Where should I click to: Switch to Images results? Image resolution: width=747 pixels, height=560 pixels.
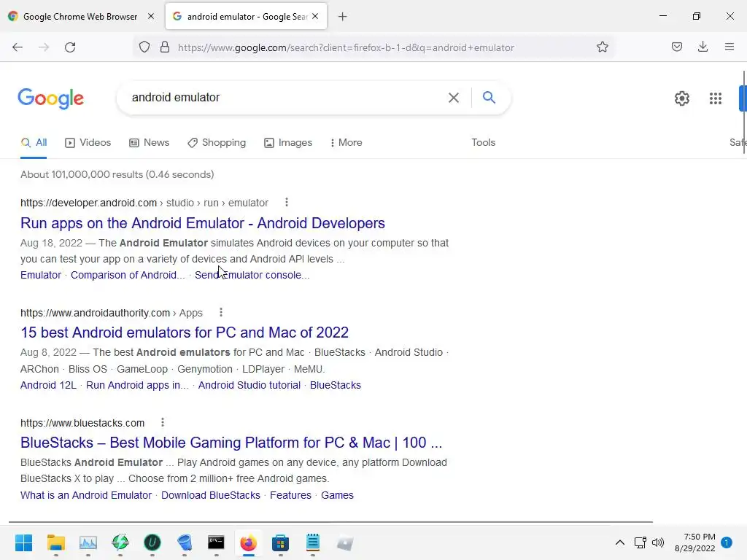[288, 143]
